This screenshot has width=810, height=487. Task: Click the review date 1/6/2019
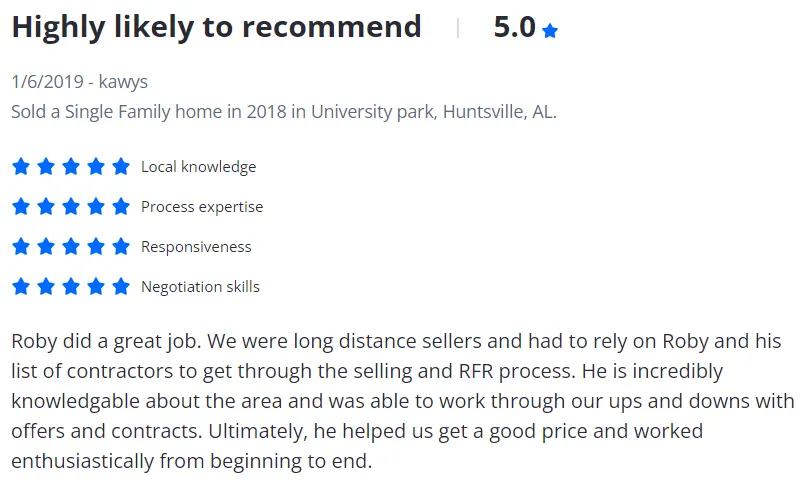tap(48, 82)
